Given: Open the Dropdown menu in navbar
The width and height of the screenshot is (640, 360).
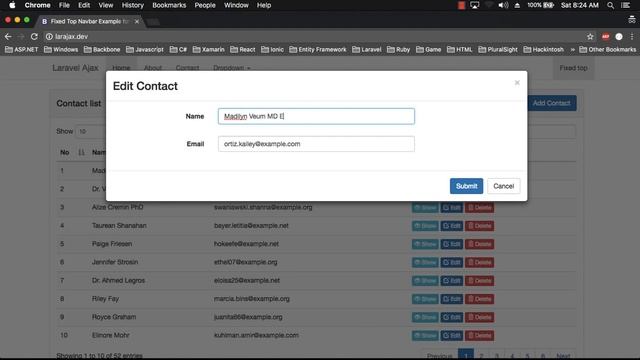Looking at the screenshot, I should 231,68.
